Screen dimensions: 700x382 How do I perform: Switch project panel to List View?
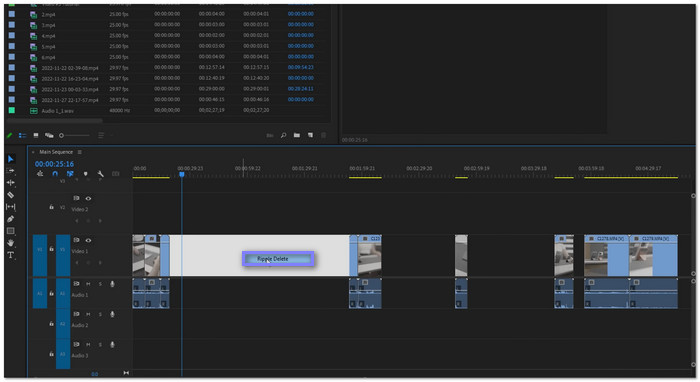22,135
